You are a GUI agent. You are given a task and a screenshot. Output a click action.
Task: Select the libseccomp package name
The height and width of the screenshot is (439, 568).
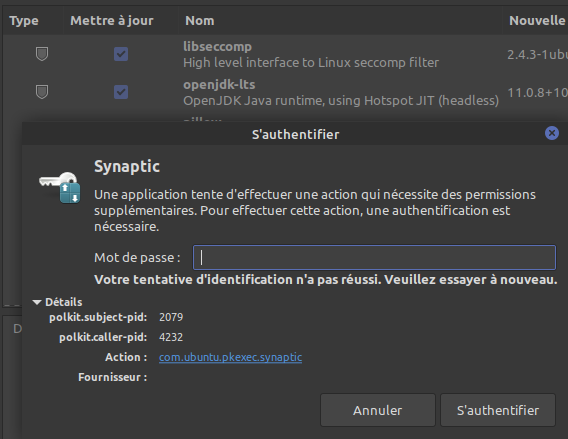(217, 46)
